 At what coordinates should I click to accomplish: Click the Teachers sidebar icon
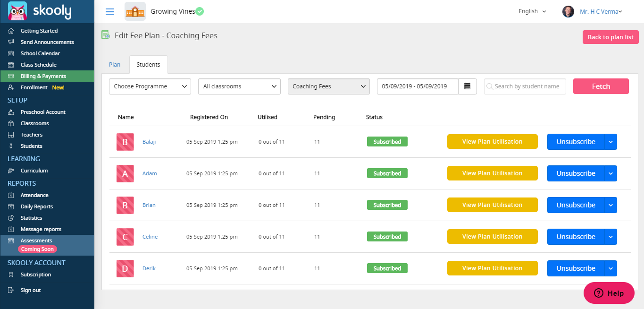tap(11, 135)
